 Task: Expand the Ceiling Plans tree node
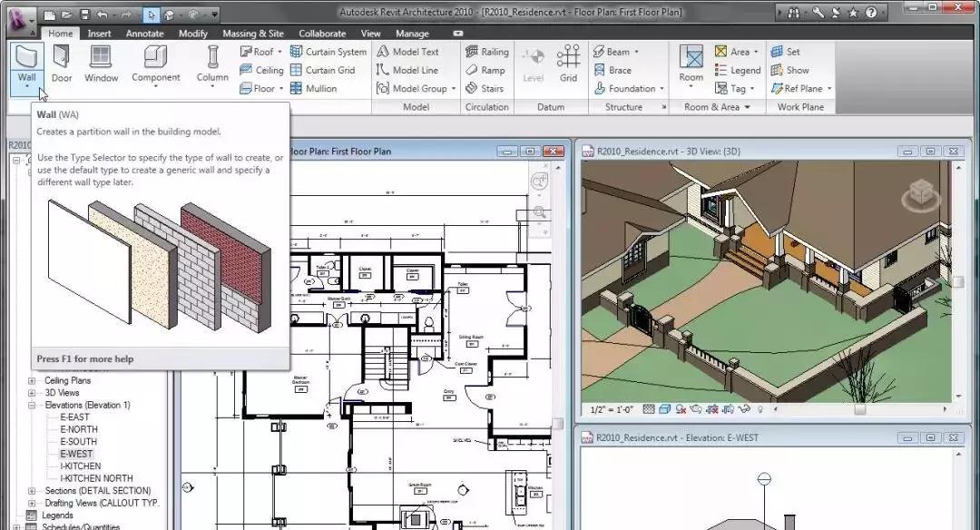point(33,381)
